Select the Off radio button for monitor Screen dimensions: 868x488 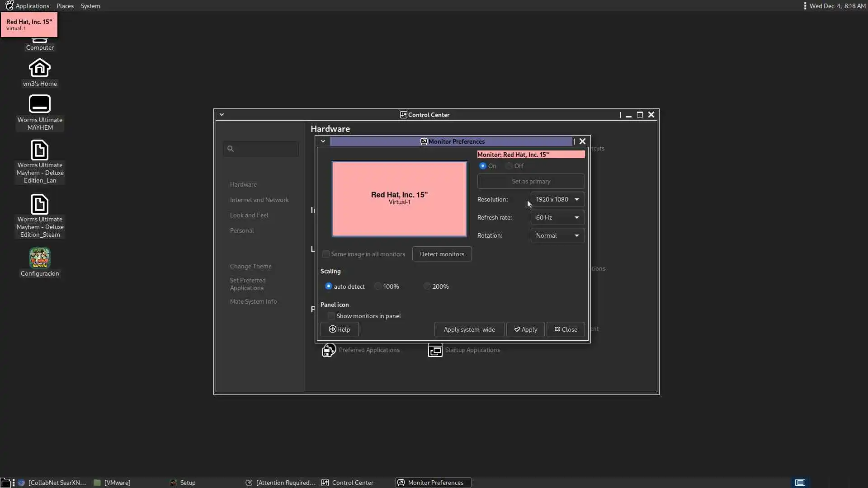[x=509, y=166]
